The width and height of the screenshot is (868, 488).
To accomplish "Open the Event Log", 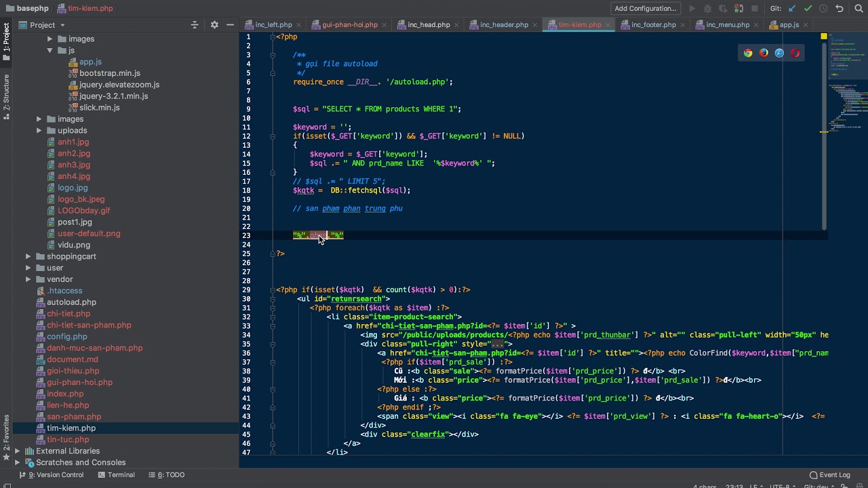I will (x=829, y=475).
